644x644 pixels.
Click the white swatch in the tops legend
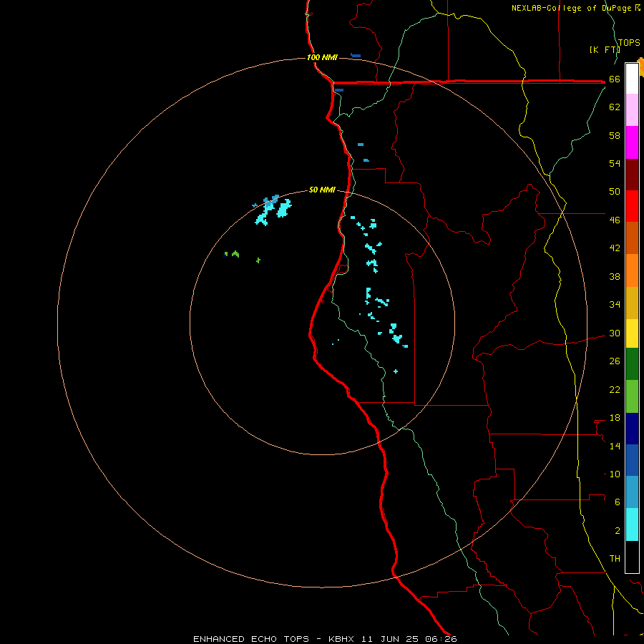pyautogui.click(x=632, y=79)
